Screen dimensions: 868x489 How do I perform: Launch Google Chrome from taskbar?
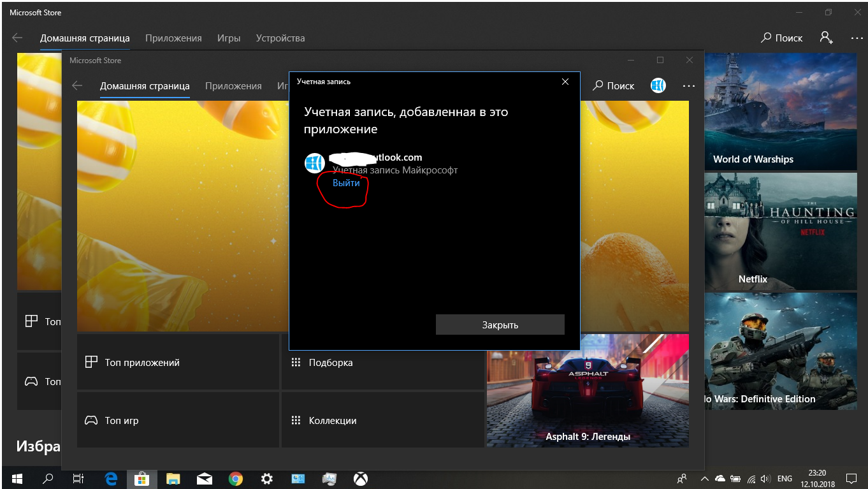(236, 478)
